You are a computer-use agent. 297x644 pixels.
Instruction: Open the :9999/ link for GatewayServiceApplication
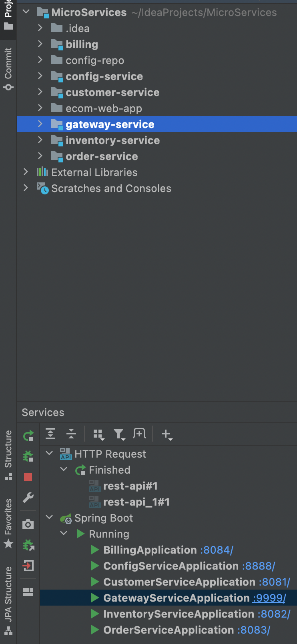coord(269,598)
